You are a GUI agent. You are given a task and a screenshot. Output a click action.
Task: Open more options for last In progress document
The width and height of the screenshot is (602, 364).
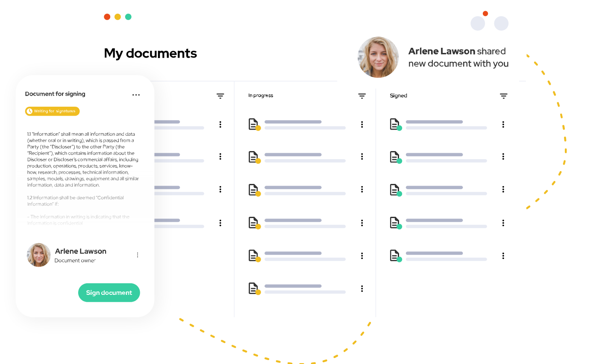point(362,289)
